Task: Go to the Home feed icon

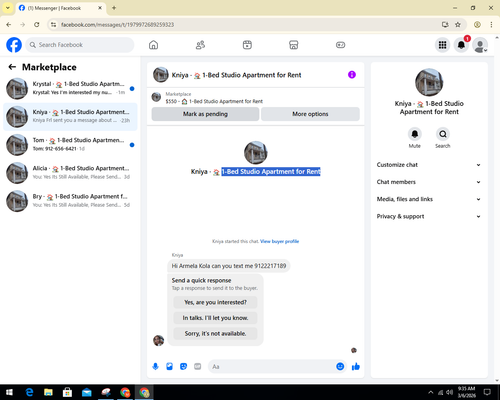Action: (x=153, y=45)
